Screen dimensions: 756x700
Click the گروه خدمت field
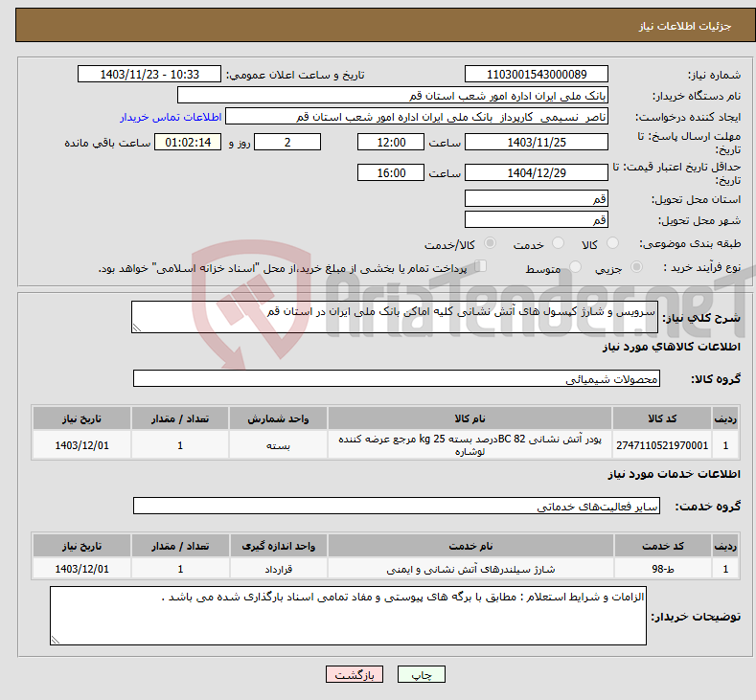coord(397,506)
